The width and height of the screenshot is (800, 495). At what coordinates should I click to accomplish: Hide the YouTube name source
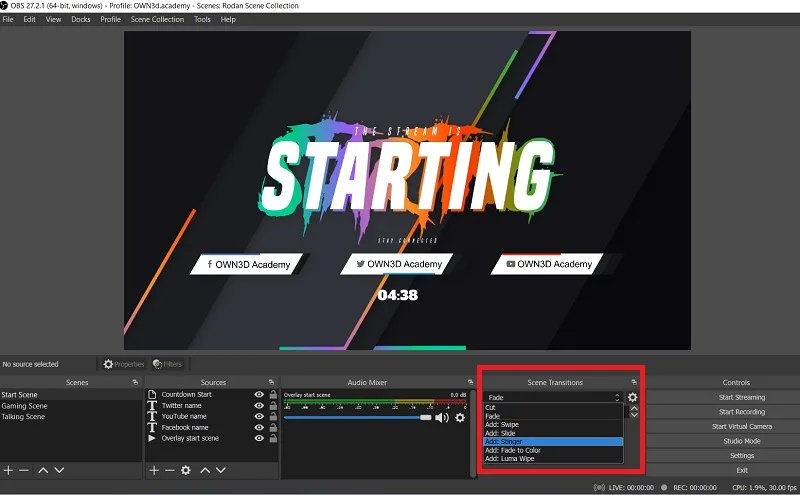pos(259,416)
